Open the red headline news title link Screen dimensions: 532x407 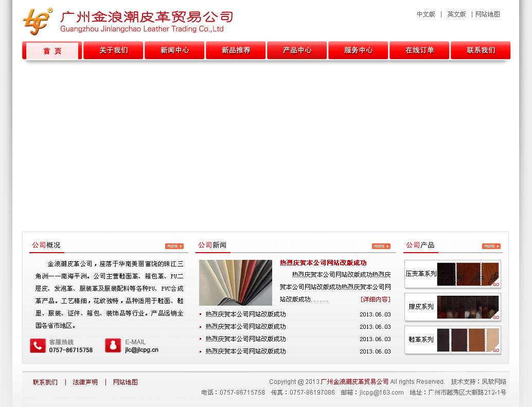tap(323, 263)
